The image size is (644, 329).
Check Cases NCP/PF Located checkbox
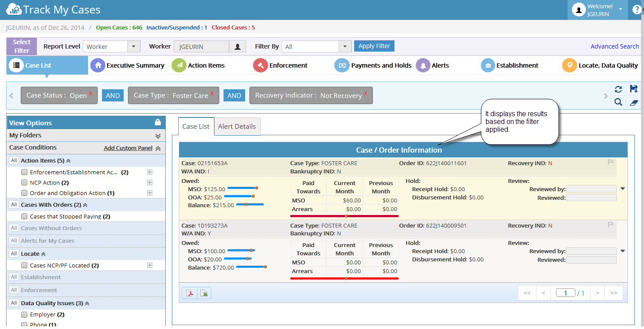click(24, 265)
